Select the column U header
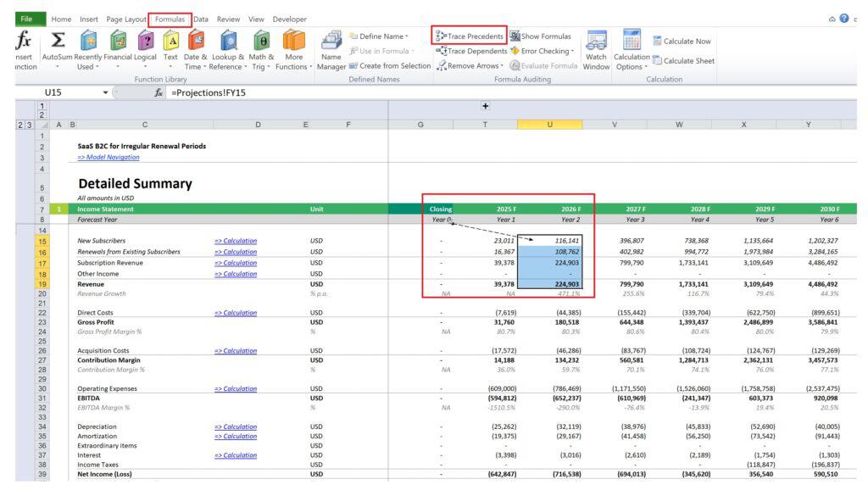 tap(549, 125)
